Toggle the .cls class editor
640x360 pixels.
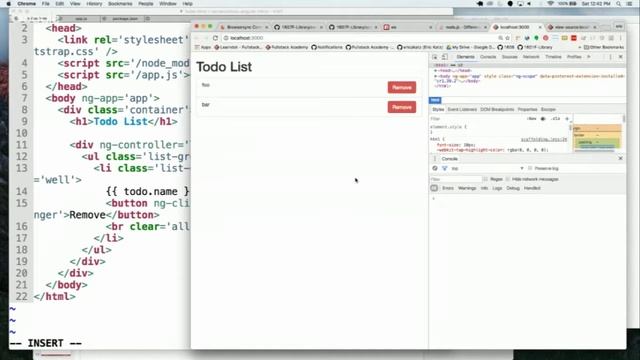(556, 119)
